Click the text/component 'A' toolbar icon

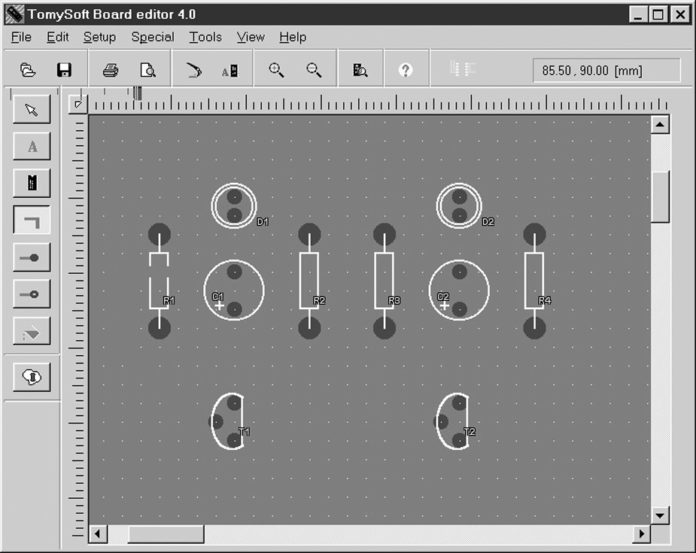[230, 71]
